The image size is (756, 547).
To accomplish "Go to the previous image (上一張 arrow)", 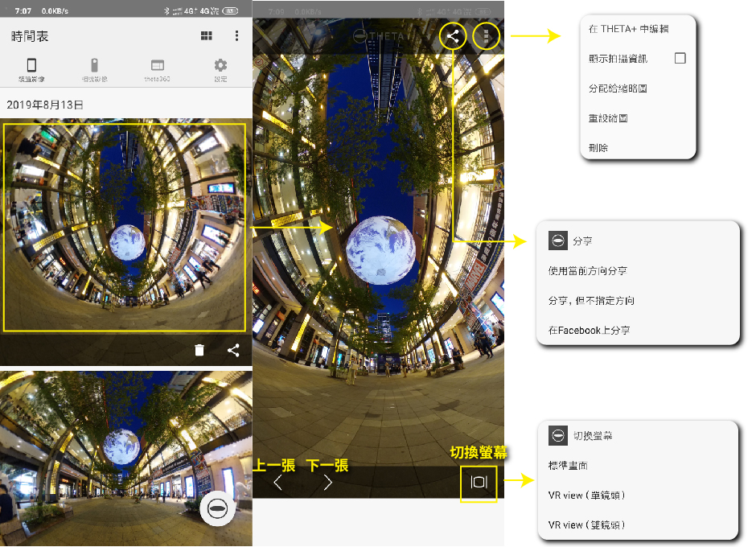I will (x=278, y=483).
